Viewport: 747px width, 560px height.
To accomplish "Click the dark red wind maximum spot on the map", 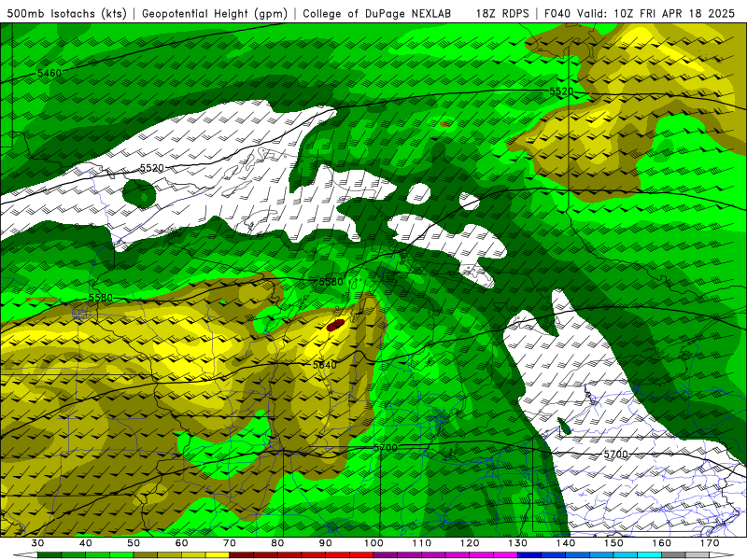I will (x=335, y=325).
